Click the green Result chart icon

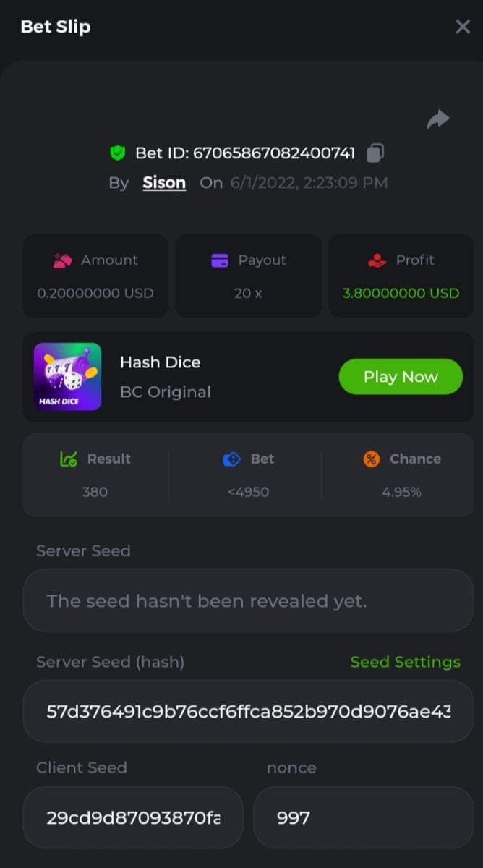(69, 459)
